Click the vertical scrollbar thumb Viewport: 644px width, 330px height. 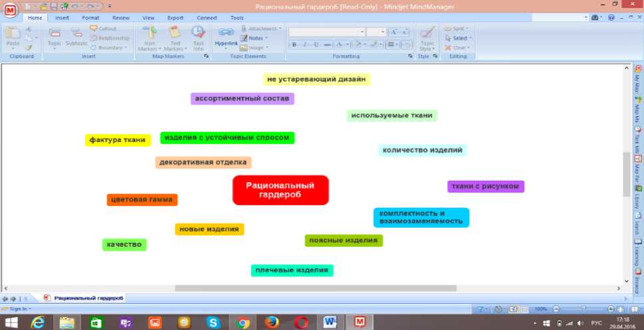coord(626,174)
